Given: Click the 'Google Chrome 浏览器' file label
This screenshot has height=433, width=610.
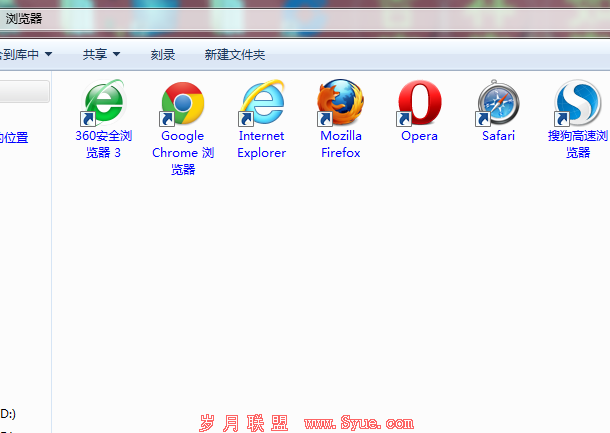Looking at the screenshot, I should coord(183,153).
